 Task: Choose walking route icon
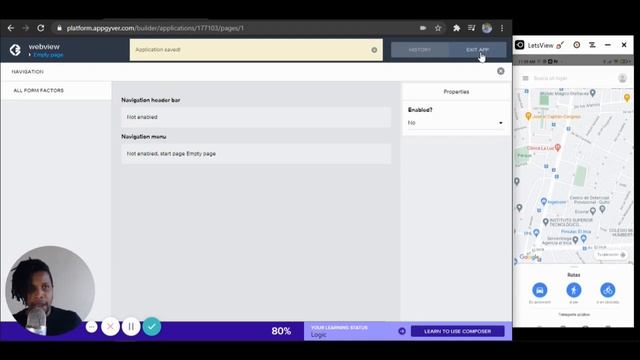click(574, 290)
